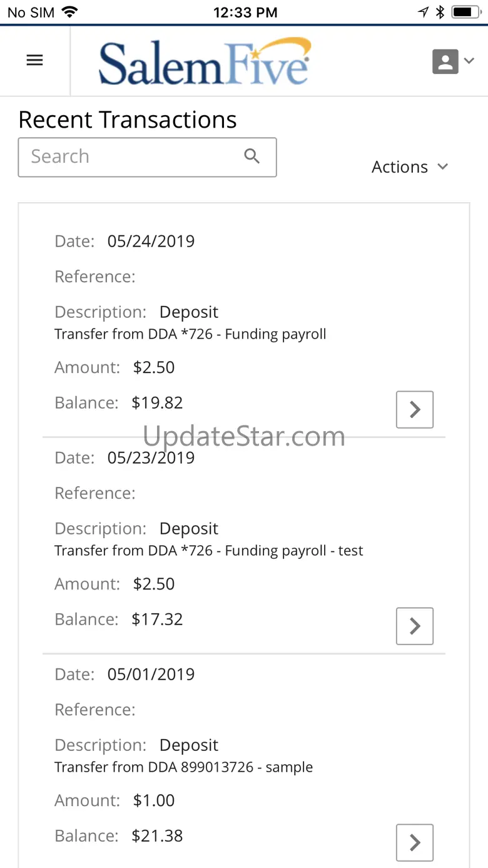Open the user profile account icon
Image resolution: width=488 pixels, height=868 pixels.
[445, 61]
